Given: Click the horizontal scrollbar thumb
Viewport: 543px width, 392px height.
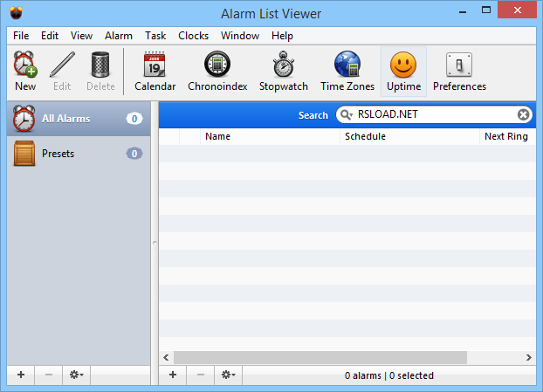Looking at the screenshot, I should (x=320, y=357).
